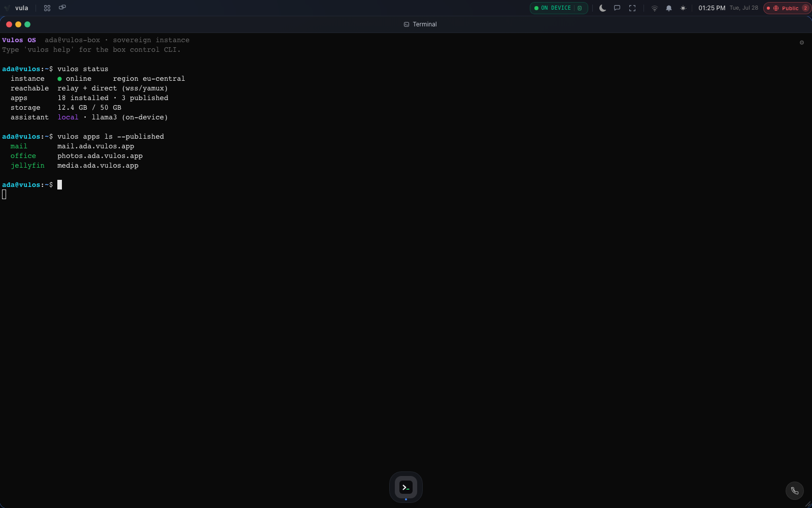Click the phone call button
Image resolution: width=812 pixels, height=508 pixels.
pyautogui.click(x=795, y=491)
